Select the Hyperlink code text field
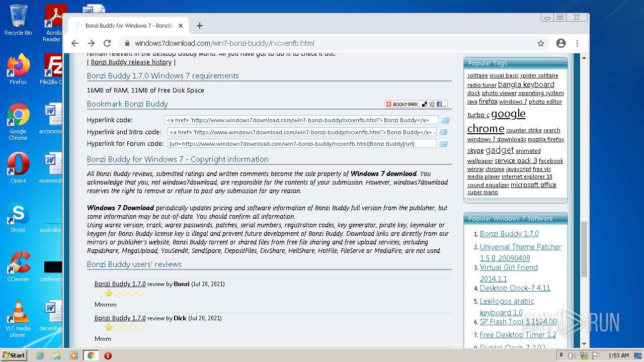 click(301, 120)
